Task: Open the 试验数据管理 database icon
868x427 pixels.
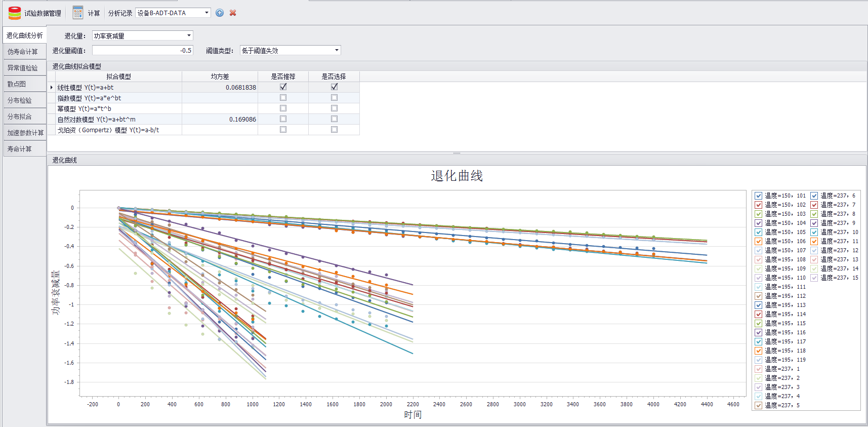Action: [x=15, y=13]
